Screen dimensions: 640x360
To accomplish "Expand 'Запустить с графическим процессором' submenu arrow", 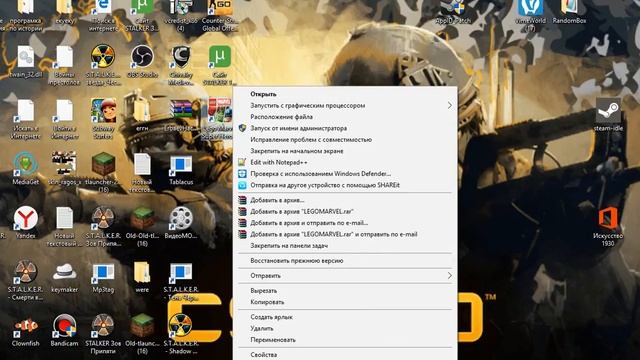I will point(449,105).
